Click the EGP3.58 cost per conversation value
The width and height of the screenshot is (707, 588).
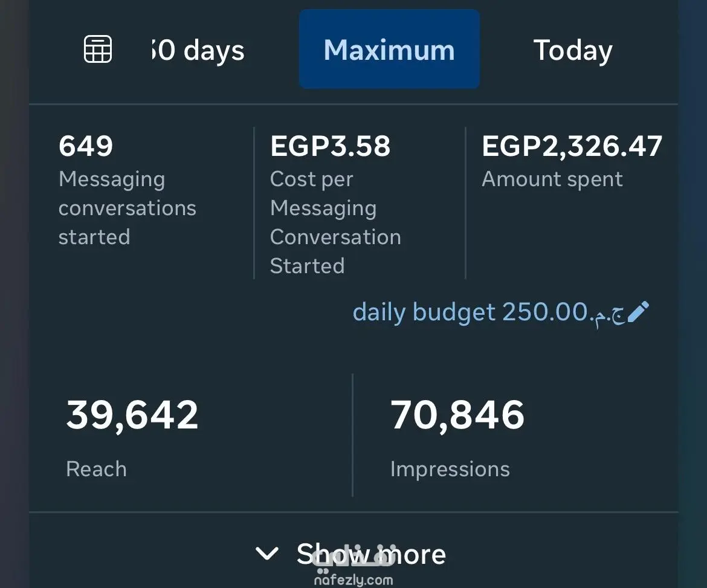(x=330, y=146)
